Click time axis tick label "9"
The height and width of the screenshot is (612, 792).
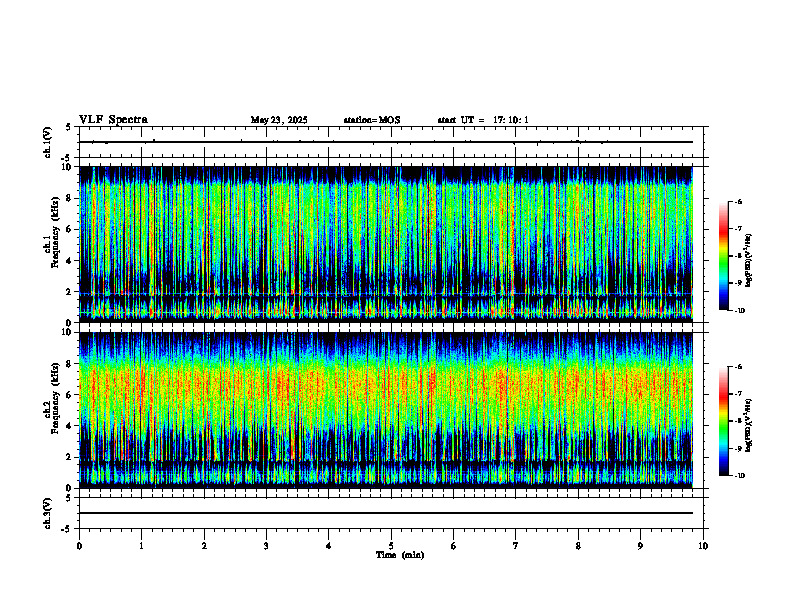coord(640,546)
